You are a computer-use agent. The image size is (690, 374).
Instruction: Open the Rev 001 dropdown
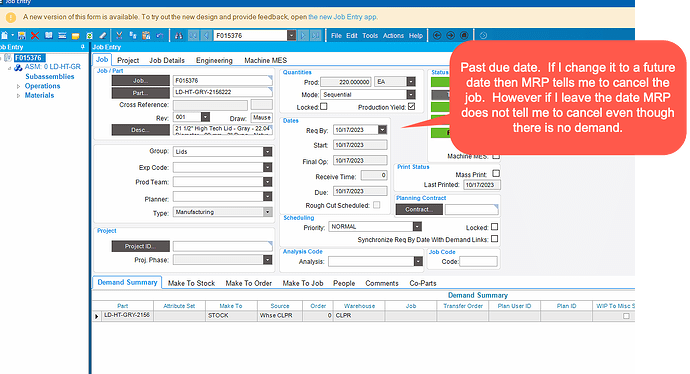point(205,117)
